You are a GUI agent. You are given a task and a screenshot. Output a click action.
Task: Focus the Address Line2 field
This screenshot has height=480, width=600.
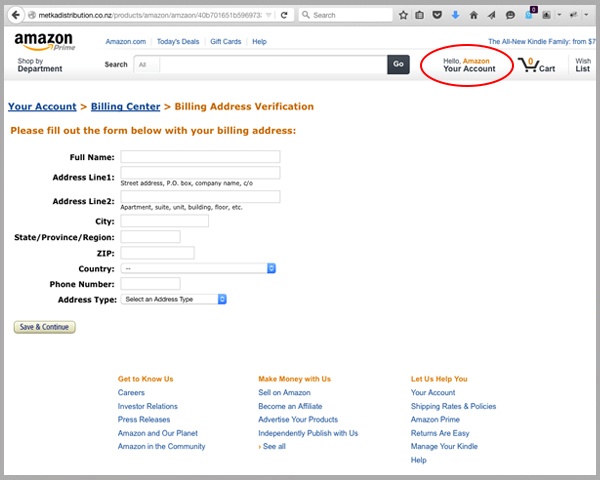click(x=200, y=196)
